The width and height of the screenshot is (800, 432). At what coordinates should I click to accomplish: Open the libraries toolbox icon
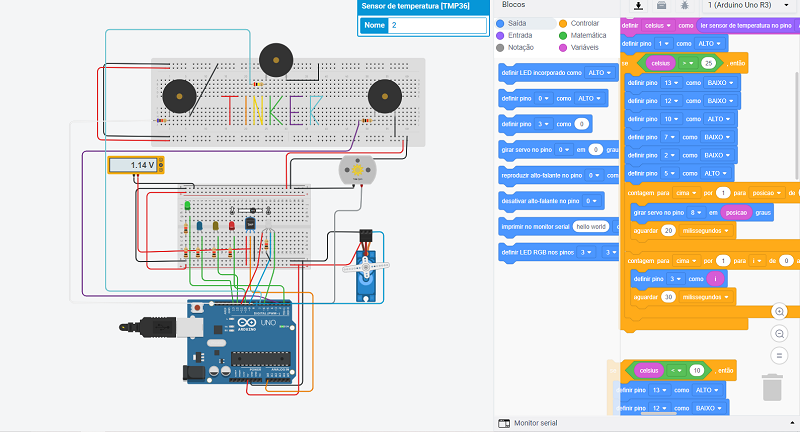(x=661, y=6)
